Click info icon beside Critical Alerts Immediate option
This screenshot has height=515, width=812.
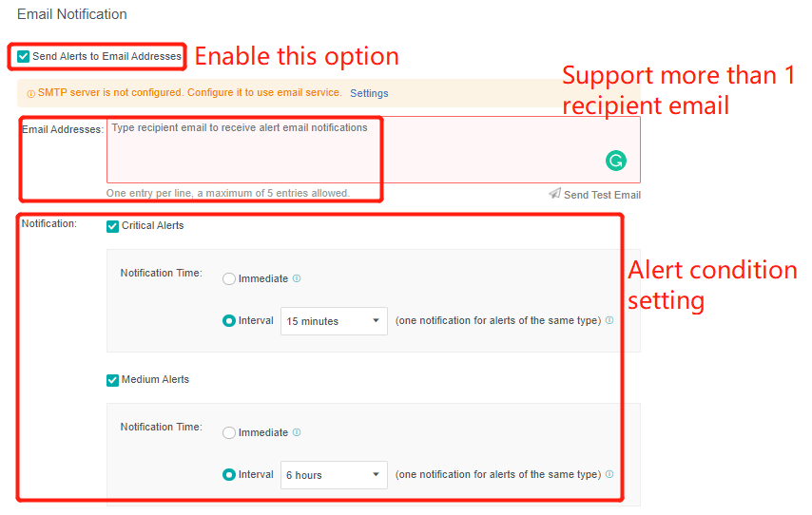tap(297, 279)
